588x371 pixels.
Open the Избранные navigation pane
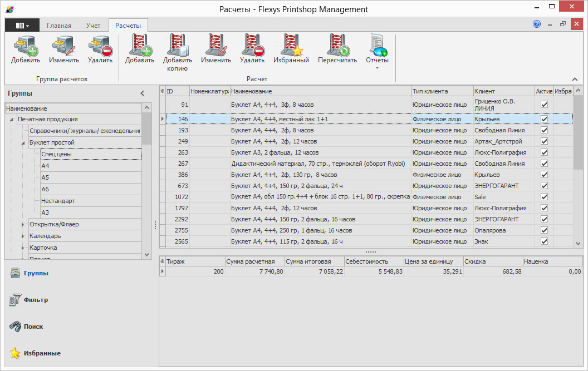42,353
